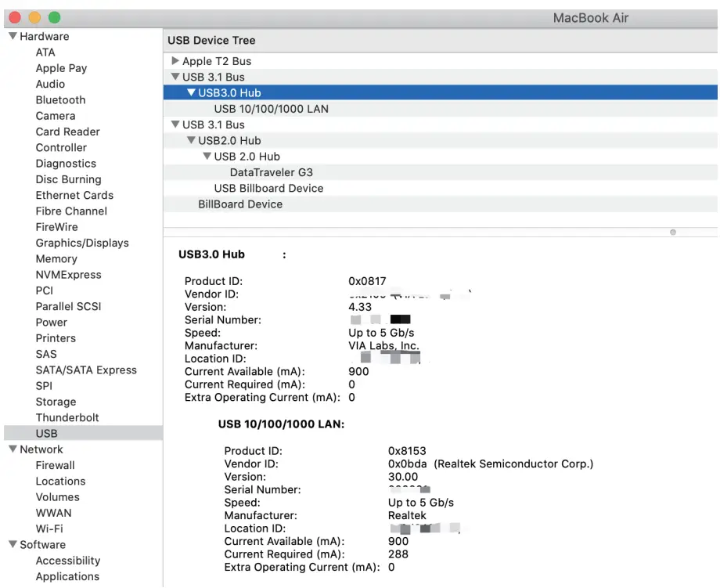
Task: Show Ethernet Cards information
Action: coord(74,196)
